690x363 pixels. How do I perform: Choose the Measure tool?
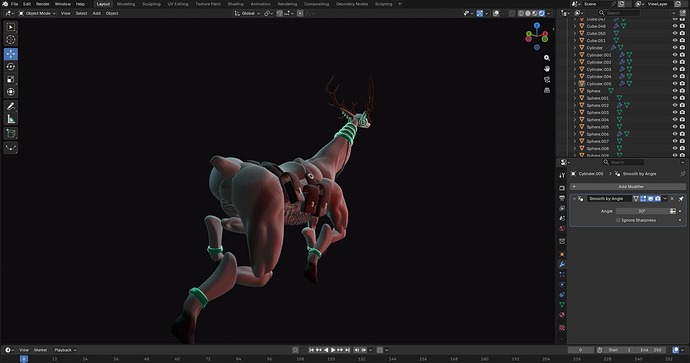click(11, 119)
